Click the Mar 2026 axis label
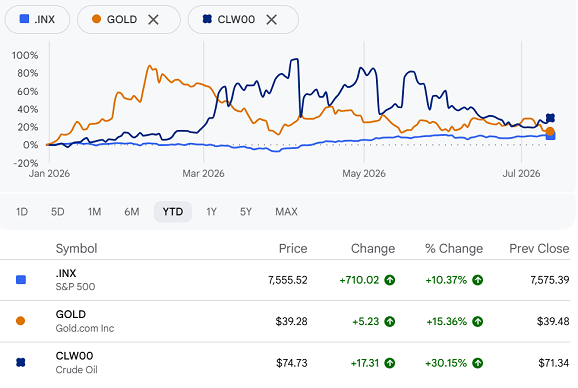 point(203,174)
